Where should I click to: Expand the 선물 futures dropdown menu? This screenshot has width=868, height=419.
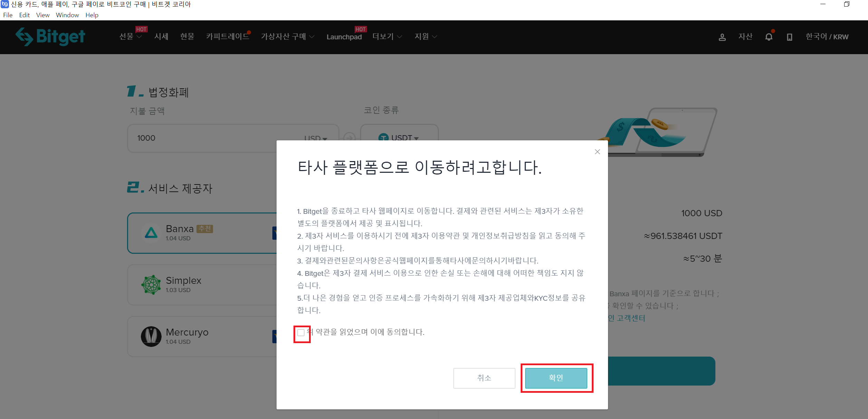tap(130, 37)
